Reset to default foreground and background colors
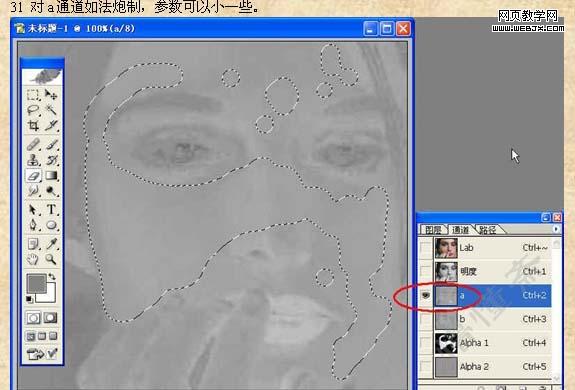Screen dimensions: 575x390 click(30, 299)
